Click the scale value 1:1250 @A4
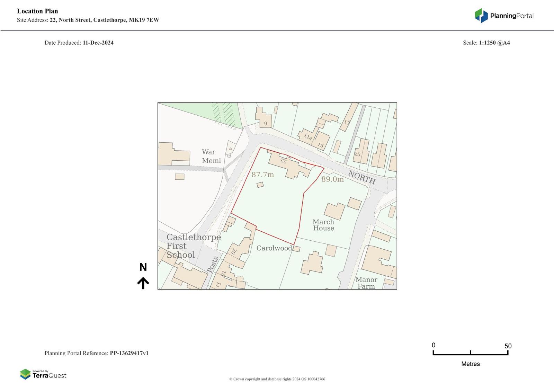Image resolution: width=554 pixels, height=392 pixels. [494, 43]
